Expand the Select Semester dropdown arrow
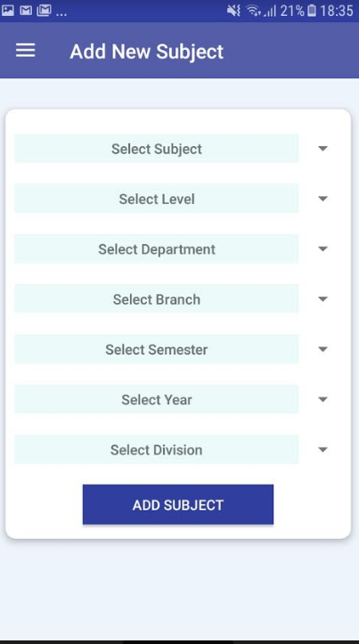This screenshot has width=359, height=644. [x=322, y=349]
